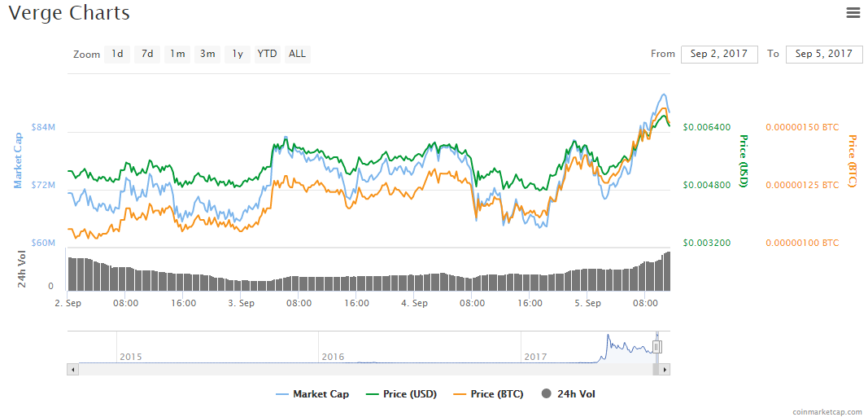The height and width of the screenshot is (417, 868).
Task: Click the 2017 label in navigator
Action: tap(535, 357)
